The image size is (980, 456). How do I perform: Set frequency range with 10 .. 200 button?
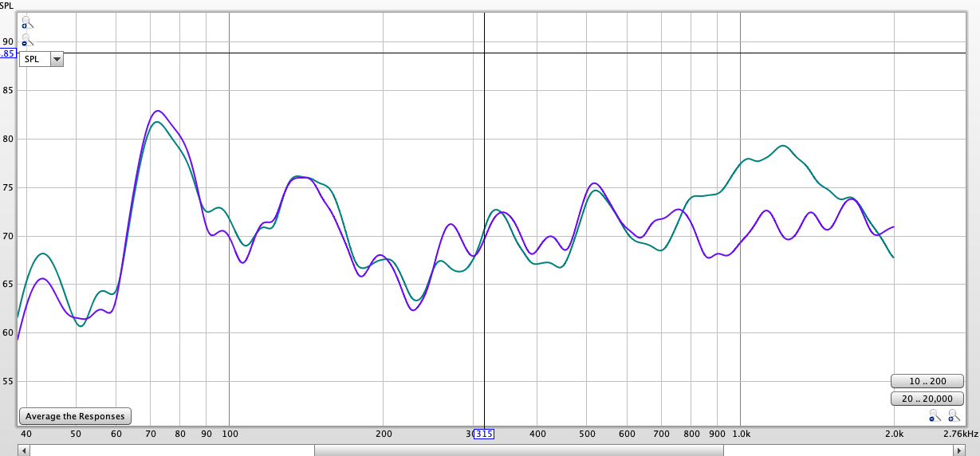926,380
